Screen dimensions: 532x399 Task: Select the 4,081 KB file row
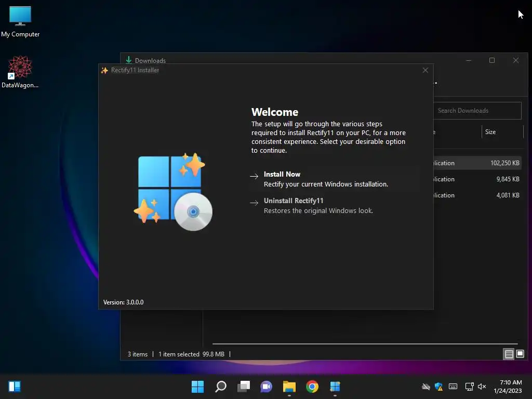click(476, 195)
